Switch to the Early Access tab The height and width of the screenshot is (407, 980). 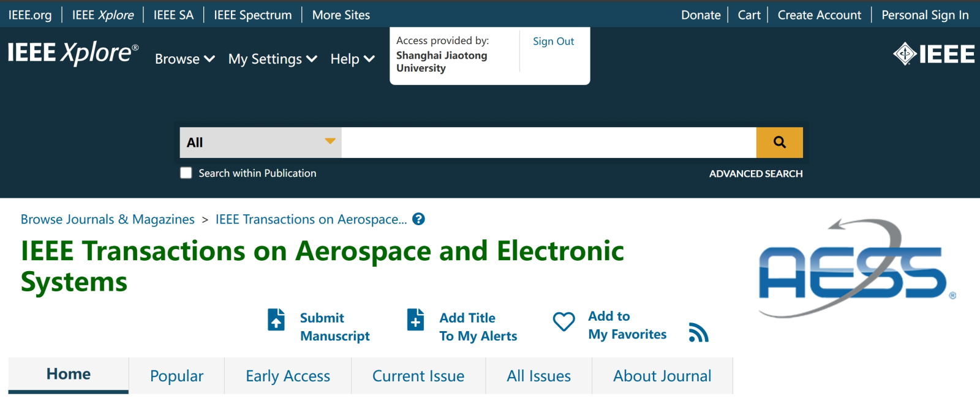click(x=288, y=376)
